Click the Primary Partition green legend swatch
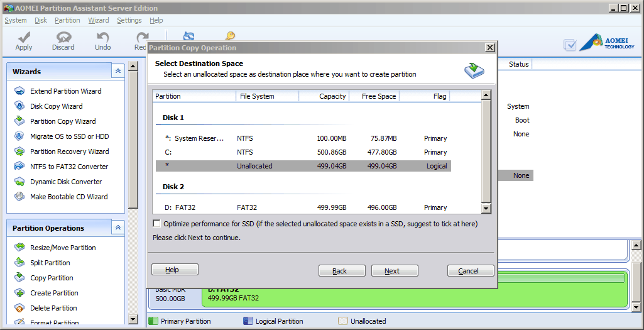The height and width of the screenshot is (330, 644). click(153, 321)
